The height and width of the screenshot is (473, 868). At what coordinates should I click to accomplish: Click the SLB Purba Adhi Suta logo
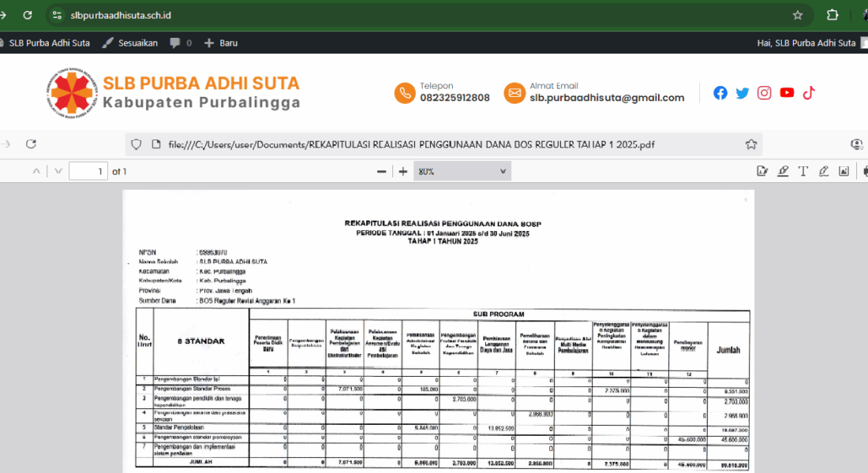[x=72, y=92]
